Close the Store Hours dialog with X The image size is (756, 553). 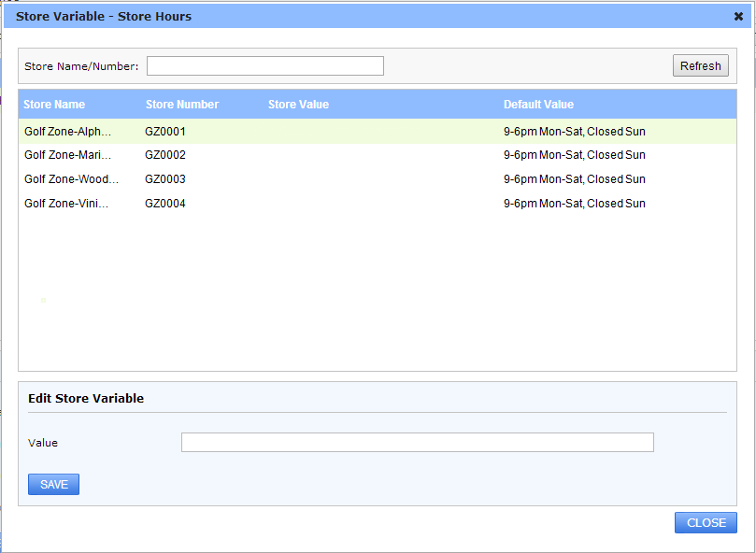738,17
